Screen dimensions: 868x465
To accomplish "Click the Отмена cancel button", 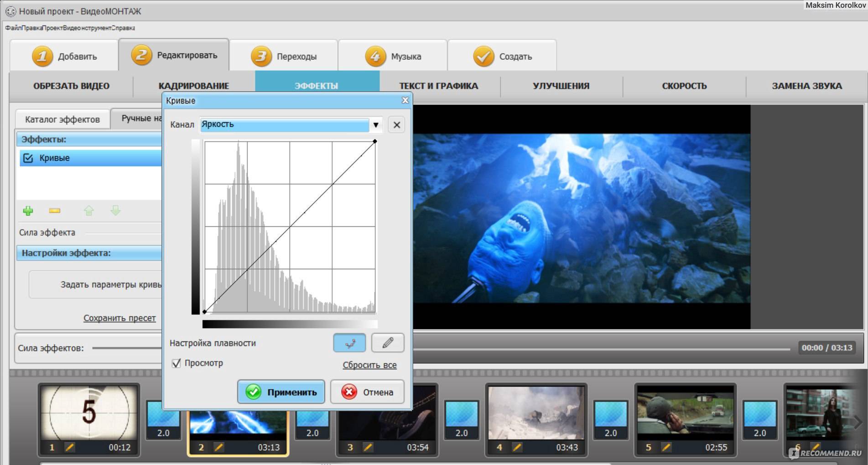I will [367, 392].
